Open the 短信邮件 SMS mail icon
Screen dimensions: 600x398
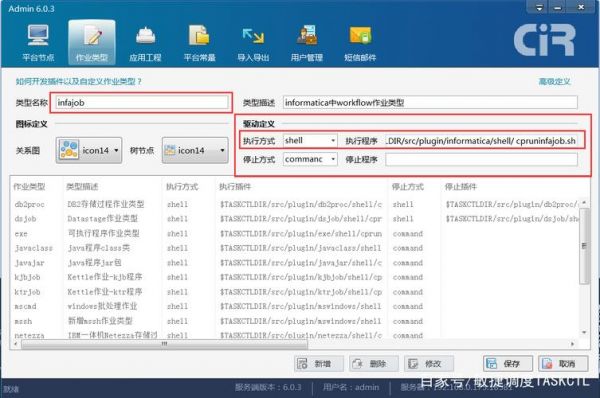tap(360, 42)
